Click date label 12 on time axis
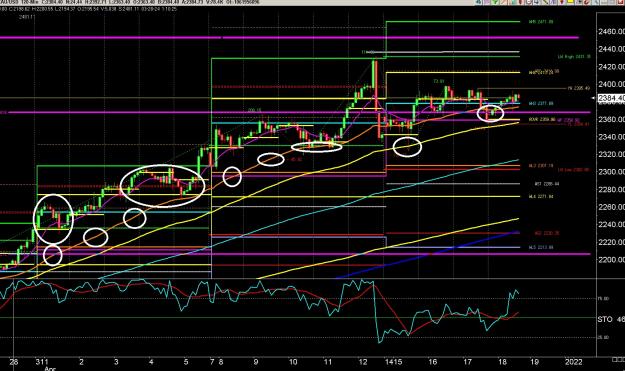This screenshot has width=625, height=371. tap(363, 362)
